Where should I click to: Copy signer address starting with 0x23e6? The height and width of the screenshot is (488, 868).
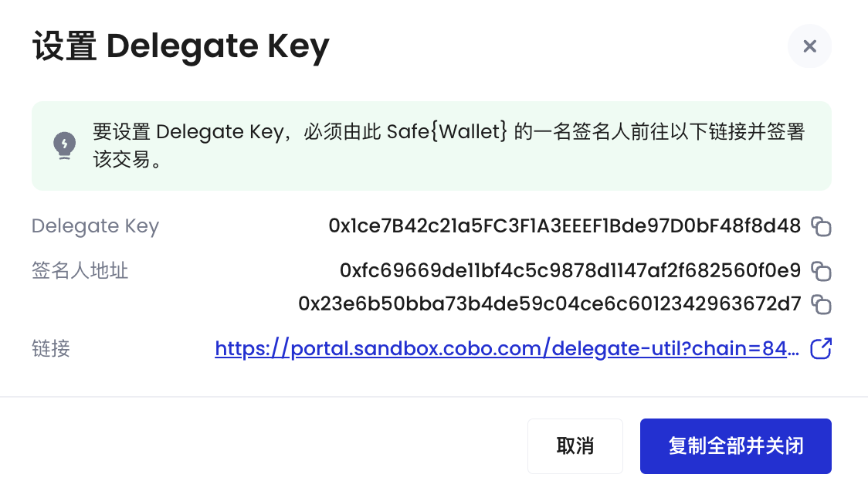[x=821, y=304]
